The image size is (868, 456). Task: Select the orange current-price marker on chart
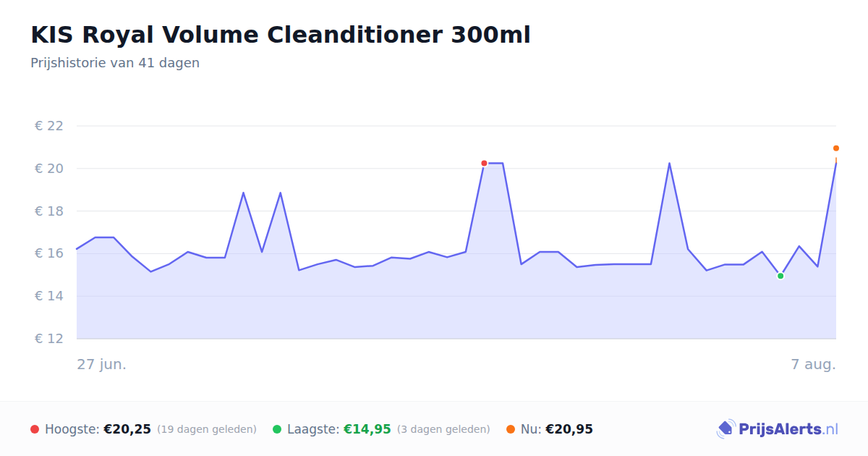pyautogui.click(x=836, y=148)
